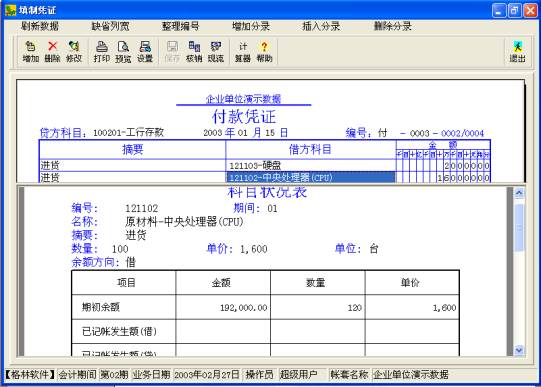Click 超级用户 operator in status bar
The width and height of the screenshot is (541, 387).
298,375
